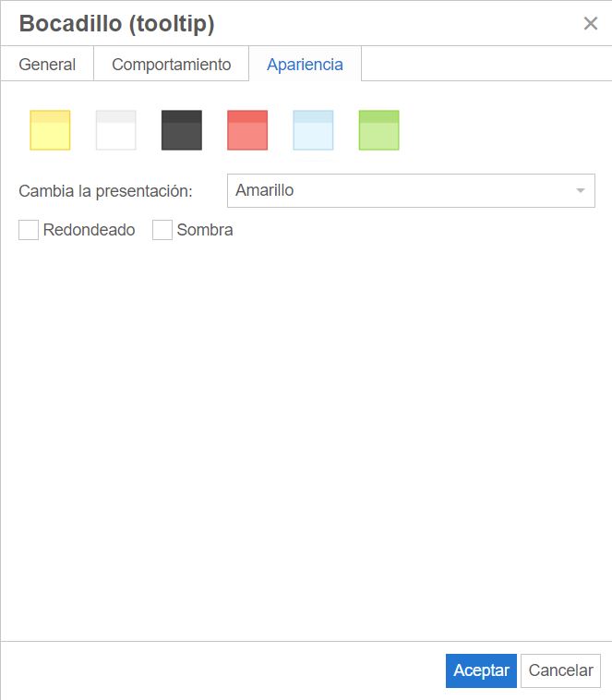Switch to the General tab
This screenshot has width=612, height=700.
click(x=47, y=65)
